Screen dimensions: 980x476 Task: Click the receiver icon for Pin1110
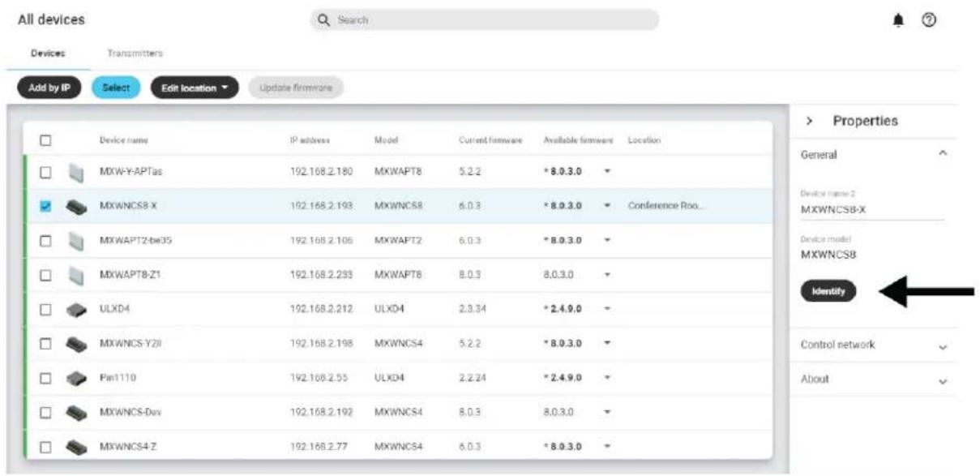[x=75, y=378]
